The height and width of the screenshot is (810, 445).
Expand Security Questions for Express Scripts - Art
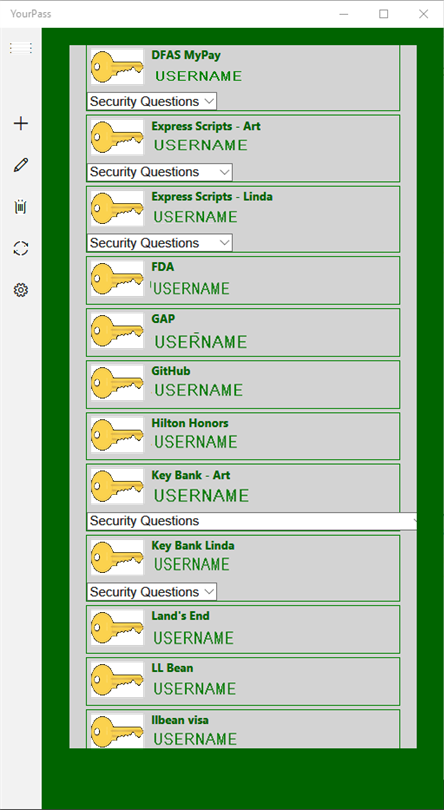160,172
